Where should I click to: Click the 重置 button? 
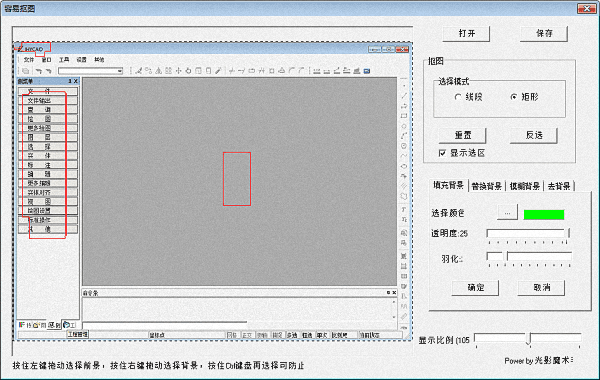click(x=462, y=135)
